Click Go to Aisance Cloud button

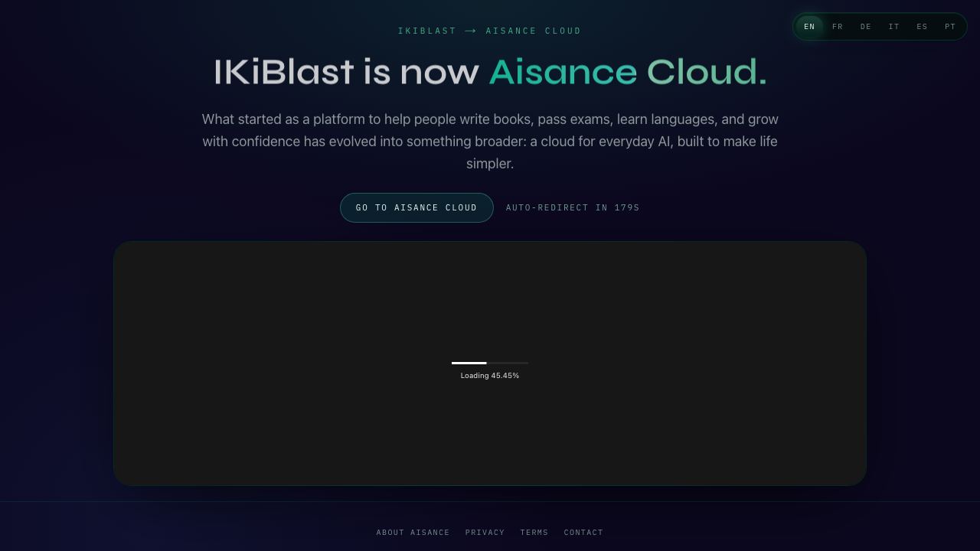pyautogui.click(x=416, y=208)
